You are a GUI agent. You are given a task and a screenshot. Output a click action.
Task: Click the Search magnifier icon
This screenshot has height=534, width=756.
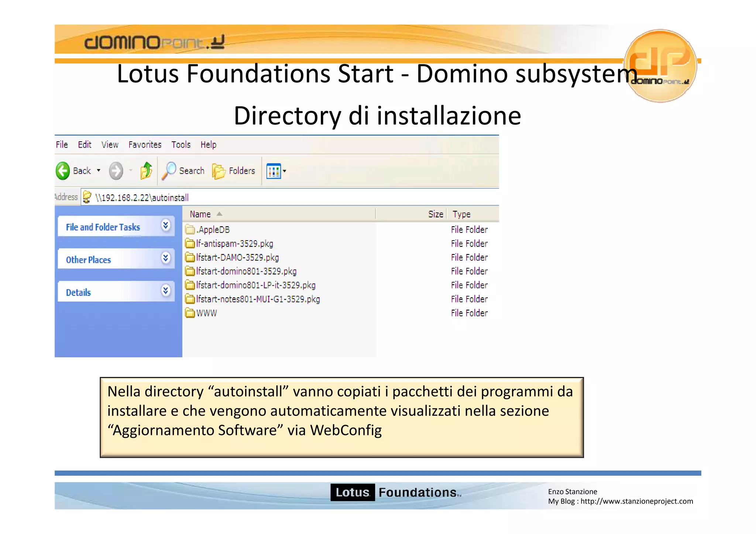tap(169, 171)
